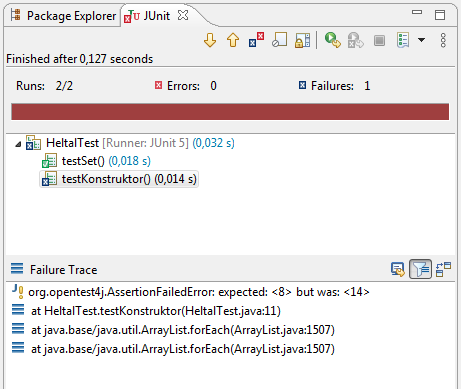Open the test run history icon
This screenshot has height=389, width=461.
click(x=403, y=40)
